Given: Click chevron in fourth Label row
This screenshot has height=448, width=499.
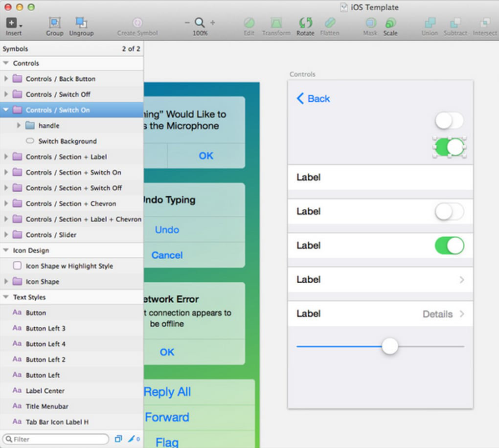Looking at the screenshot, I should click(x=462, y=280).
